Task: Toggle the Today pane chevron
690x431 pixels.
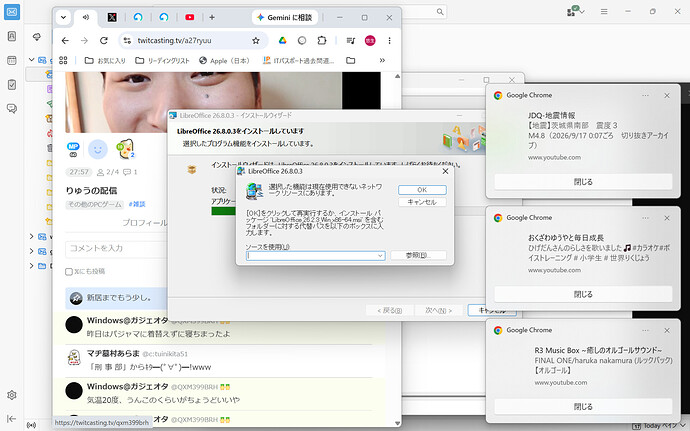Action: tap(683, 426)
